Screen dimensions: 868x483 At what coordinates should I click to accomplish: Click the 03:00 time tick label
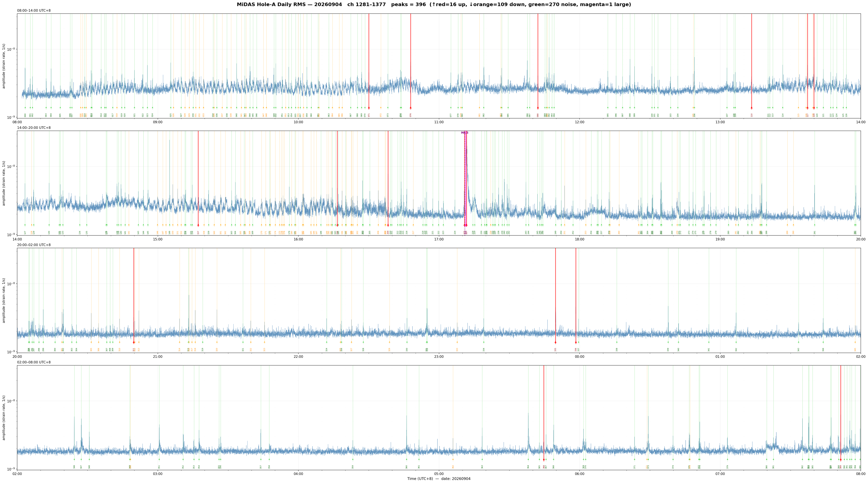(x=158, y=474)
